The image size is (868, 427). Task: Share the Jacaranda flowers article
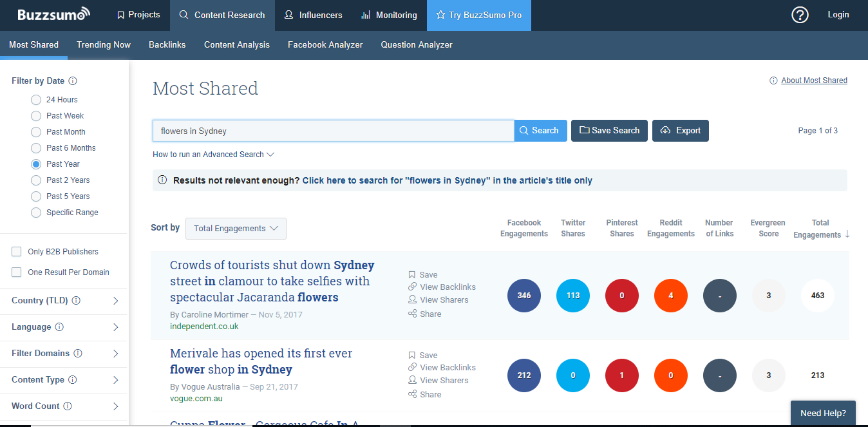point(425,314)
